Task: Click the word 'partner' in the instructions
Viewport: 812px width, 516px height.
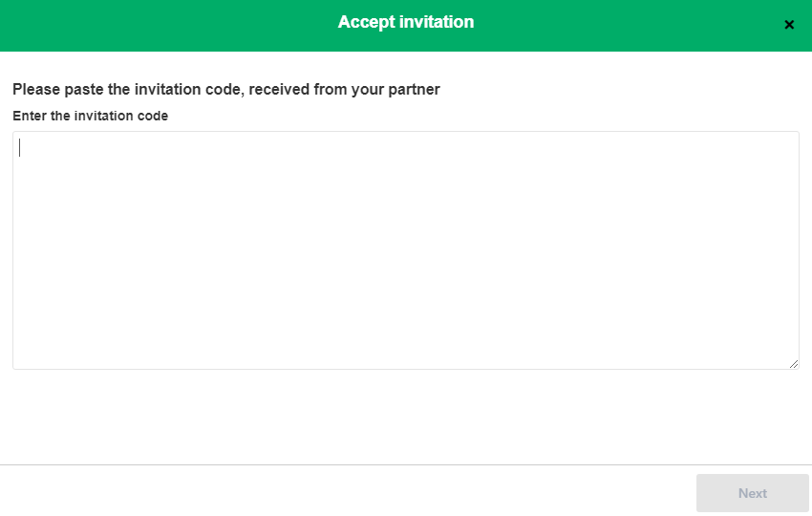Action: coord(413,90)
